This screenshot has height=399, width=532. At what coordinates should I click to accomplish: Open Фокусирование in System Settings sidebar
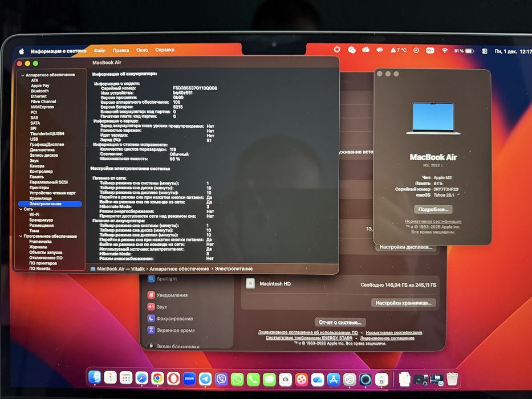coord(170,319)
